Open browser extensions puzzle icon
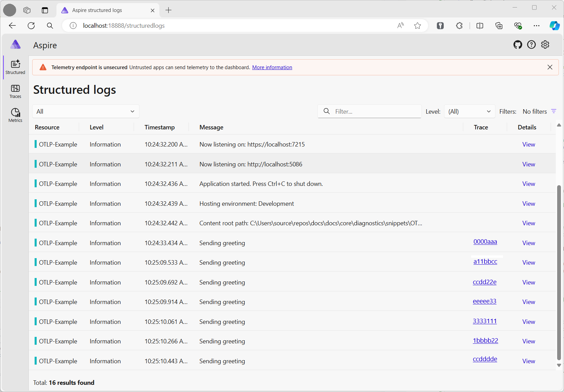The width and height of the screenshot is (564, 392). [x=459, y=26]
